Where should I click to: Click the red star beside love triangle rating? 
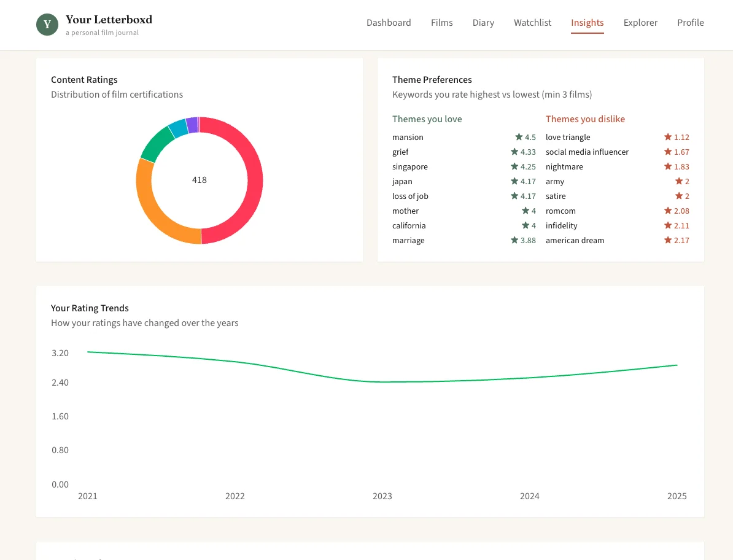668,137
